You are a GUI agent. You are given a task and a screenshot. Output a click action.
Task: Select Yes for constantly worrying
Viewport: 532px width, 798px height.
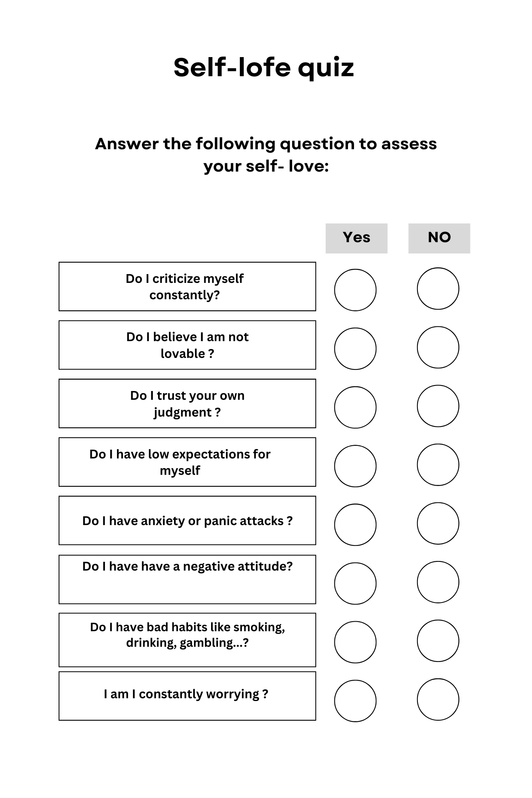click(355, 701)
